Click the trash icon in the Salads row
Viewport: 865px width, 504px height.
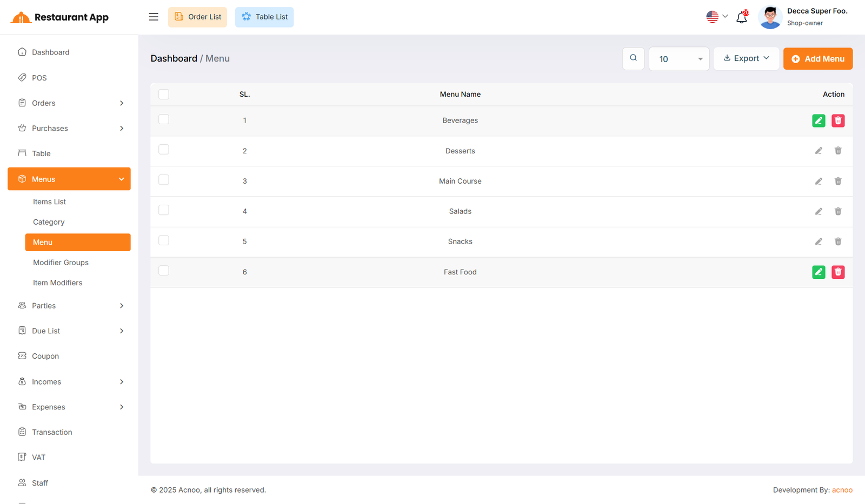(x=838, y=211)
